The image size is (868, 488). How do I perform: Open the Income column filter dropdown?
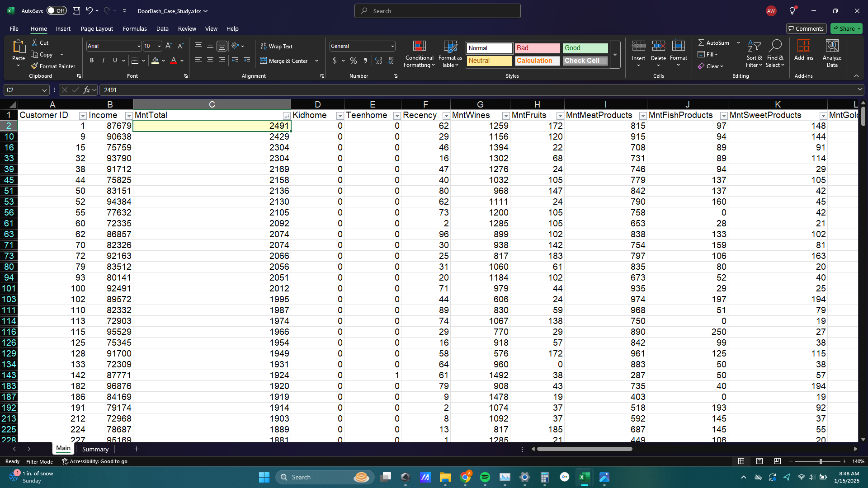pyautogui.click(x=128, y=116)
